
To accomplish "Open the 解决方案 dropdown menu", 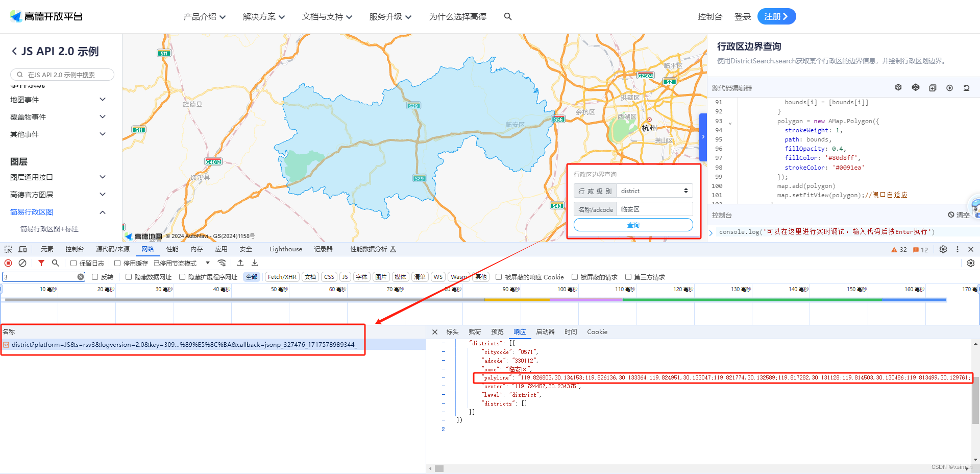I will click(x=264, y=17).
